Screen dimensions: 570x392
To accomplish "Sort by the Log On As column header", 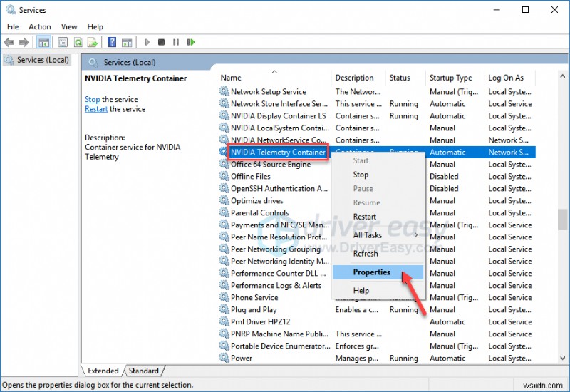I will click(510, 78).
